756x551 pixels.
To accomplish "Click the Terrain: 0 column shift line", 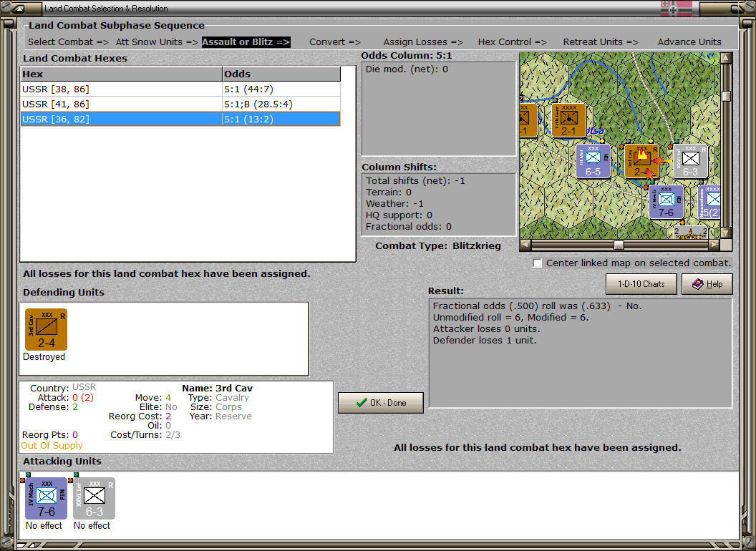I will (x=389, y=192).
